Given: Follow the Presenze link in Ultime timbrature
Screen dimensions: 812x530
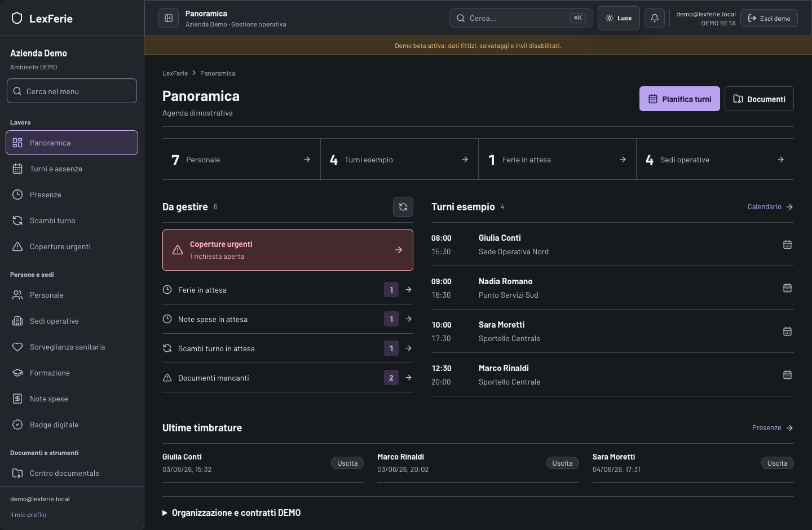Looking at the screenshot, I should pyautogui.click(x=773, y=428).
